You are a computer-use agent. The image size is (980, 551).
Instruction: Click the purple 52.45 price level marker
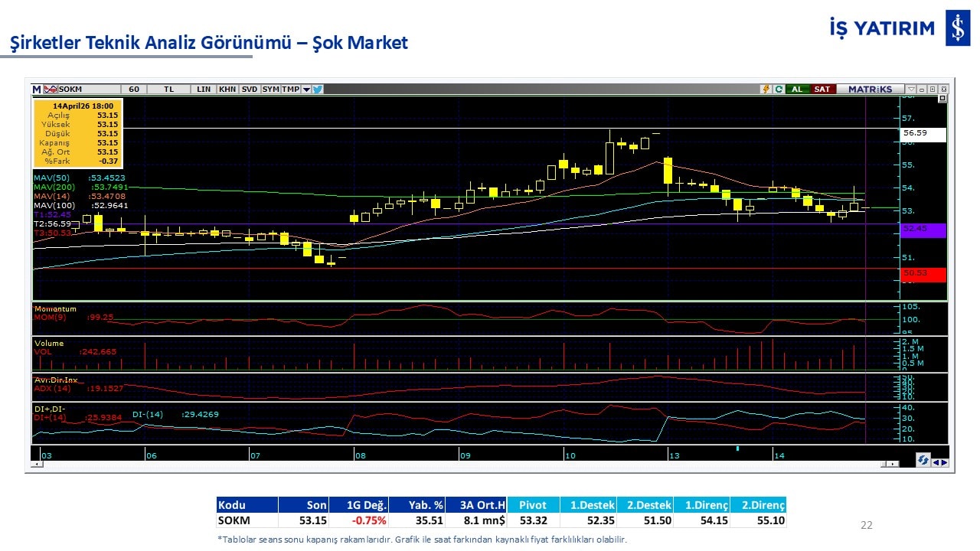click(x=924, y=229)
